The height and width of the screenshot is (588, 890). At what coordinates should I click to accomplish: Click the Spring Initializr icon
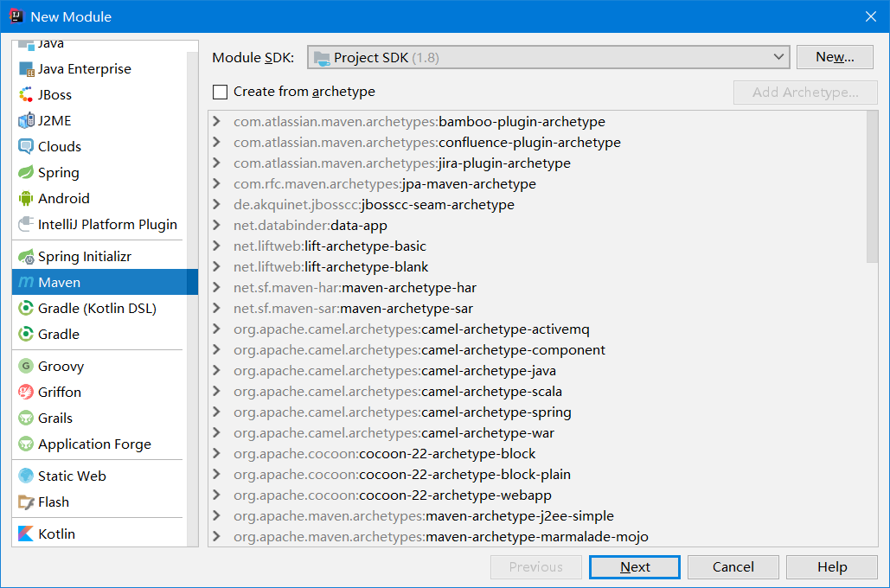[x=26, y=257]
